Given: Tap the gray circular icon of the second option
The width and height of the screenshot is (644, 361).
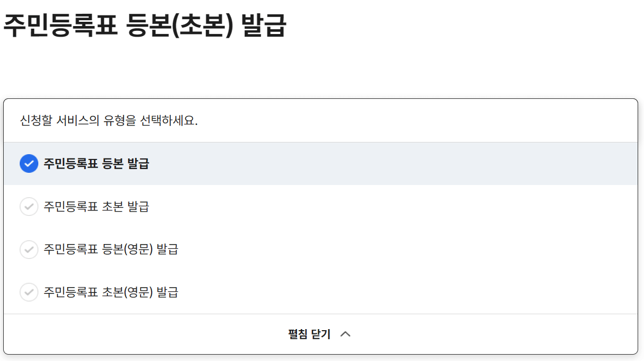Looking at the screenshot, I should [x=28, y=206].
